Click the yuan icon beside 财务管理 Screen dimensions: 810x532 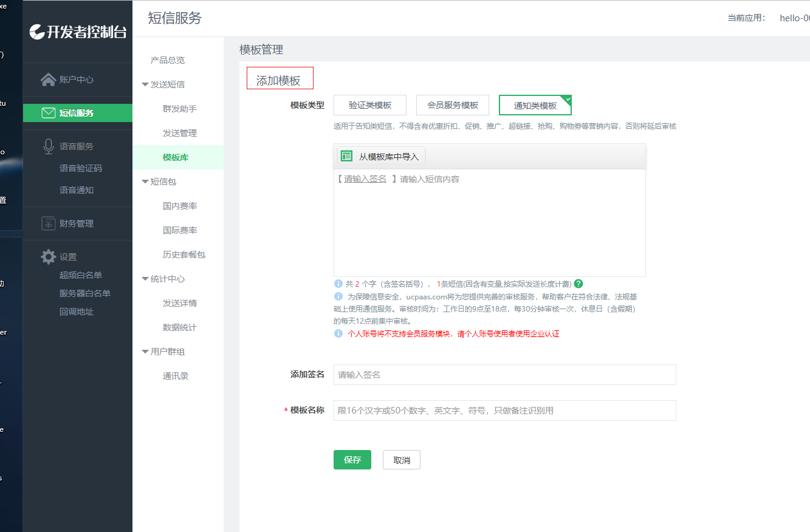pyautogui.click(x=49, y=223)
